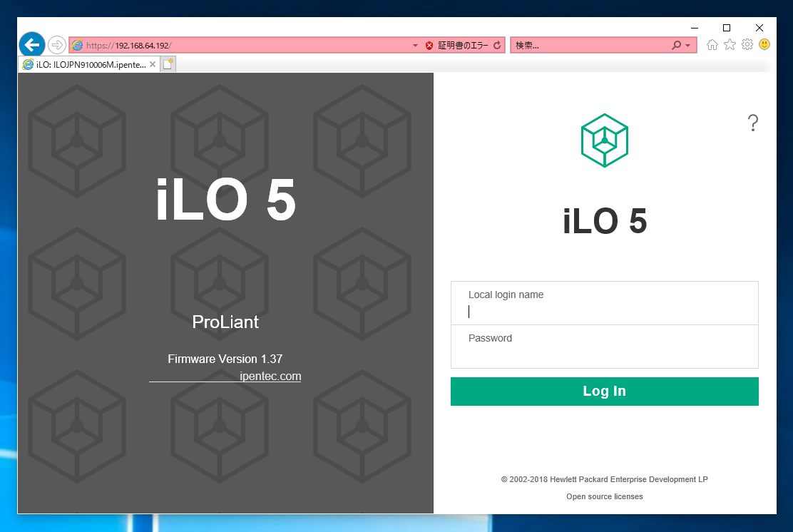
Task: Maximize the browser window
Action: (727, 28)
